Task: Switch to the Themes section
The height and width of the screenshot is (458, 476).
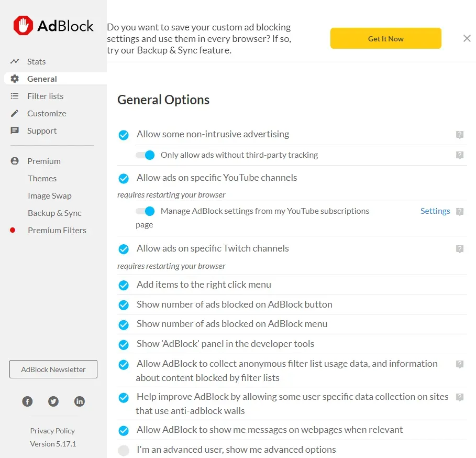Action: click(x=42, y=178)
